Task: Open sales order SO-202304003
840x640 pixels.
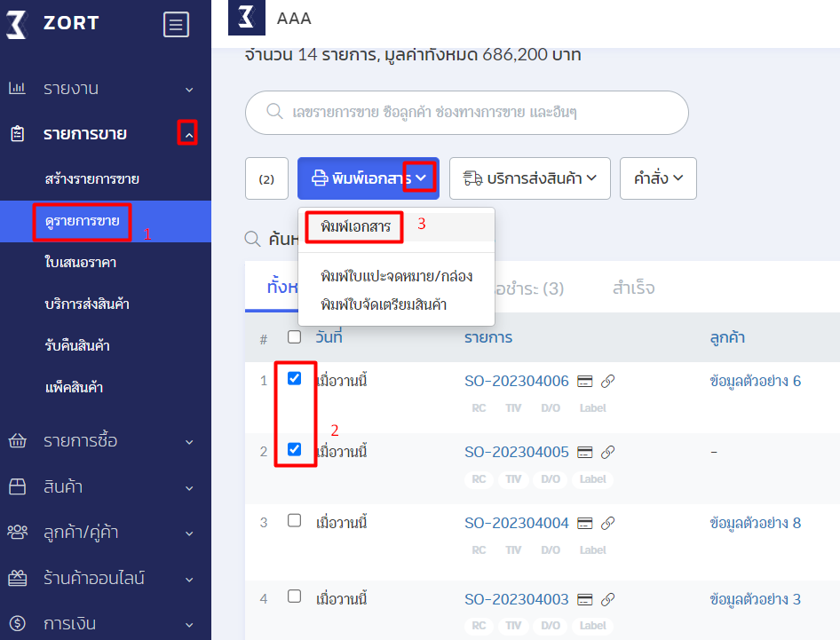Action: tap(518, 598)
